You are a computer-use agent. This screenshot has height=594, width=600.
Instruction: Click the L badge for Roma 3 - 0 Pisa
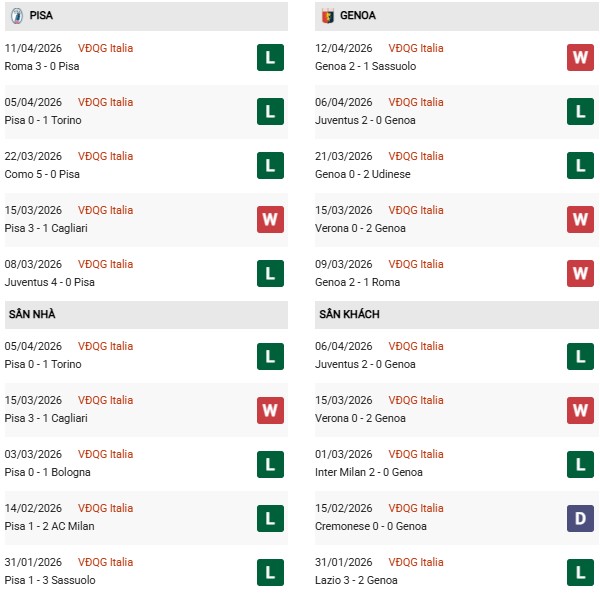pyautogui.click(x=271, y=57)
